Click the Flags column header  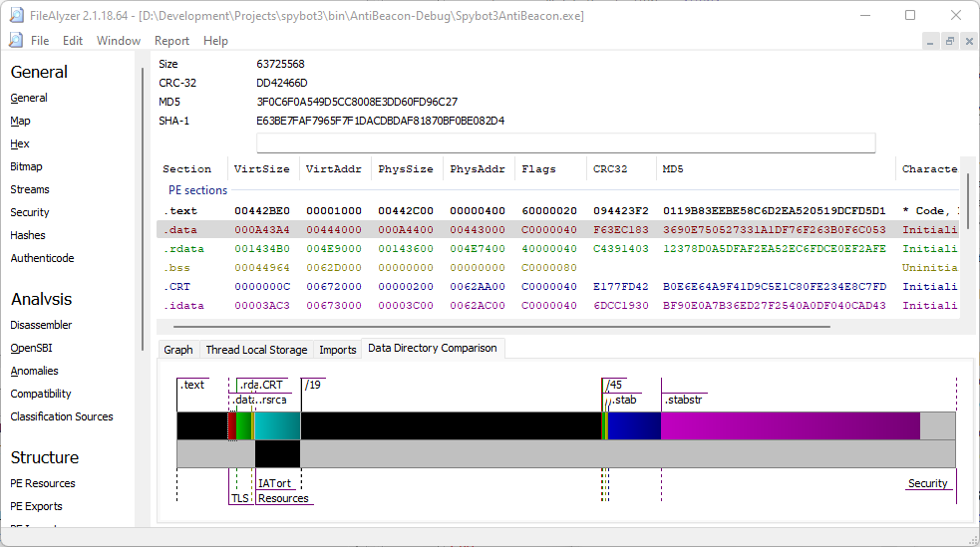(550, 169)
